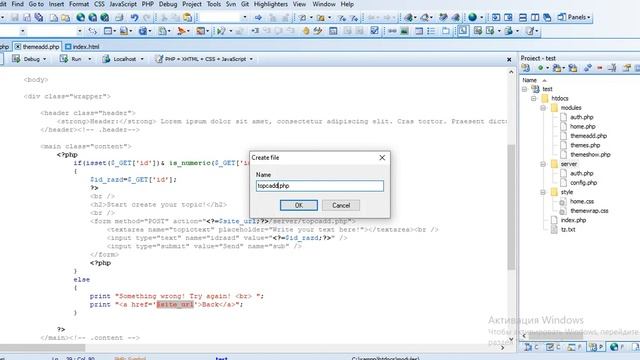Open the dropdown arrow of the top toolbar combo box

tap(244, 18)
